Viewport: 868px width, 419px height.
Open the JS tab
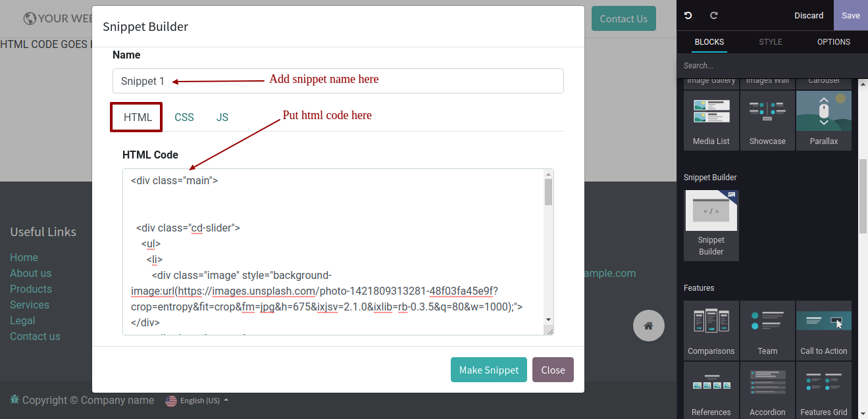point(222,117)
